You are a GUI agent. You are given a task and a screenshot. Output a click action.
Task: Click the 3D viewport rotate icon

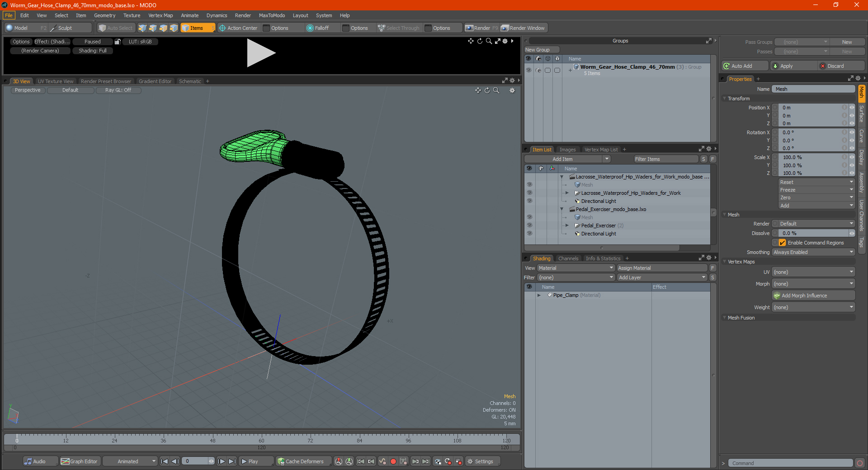point(487,90)
